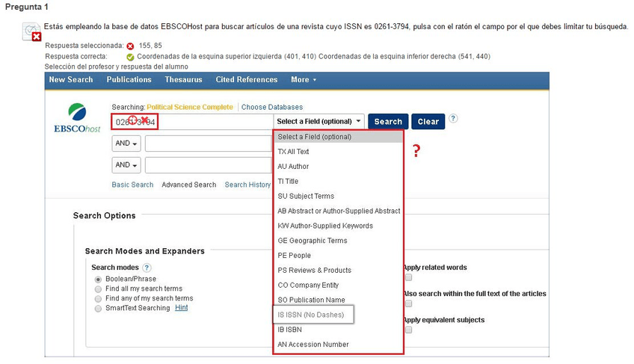Open Search History link
Image resolution: width=634 pixels, height=364 pixels.
coord(248,185)
